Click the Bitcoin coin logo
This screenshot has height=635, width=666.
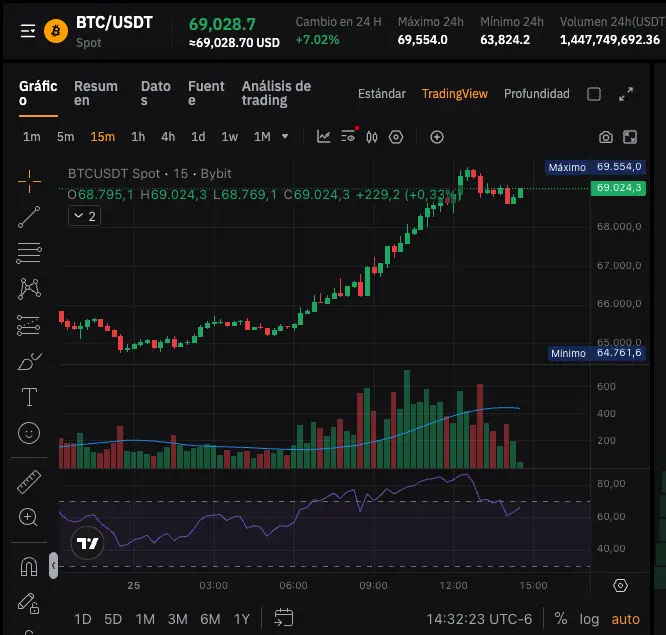(56, 31)
